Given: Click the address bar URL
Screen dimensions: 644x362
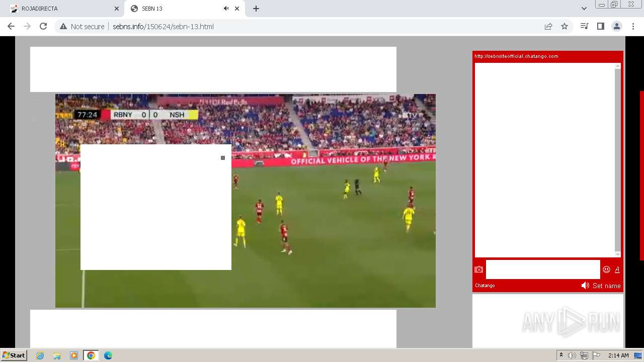Looking at the screenshot, I should coord(163,26).
